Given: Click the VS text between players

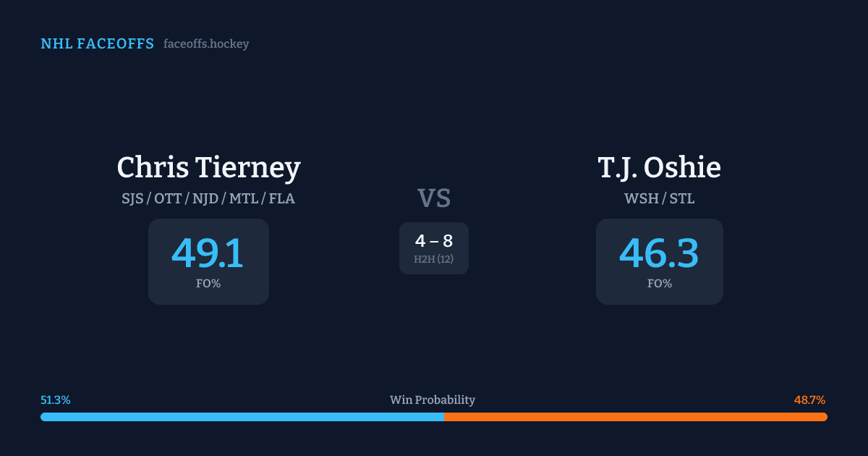Looking at the screenshot, I should point(434,198).
